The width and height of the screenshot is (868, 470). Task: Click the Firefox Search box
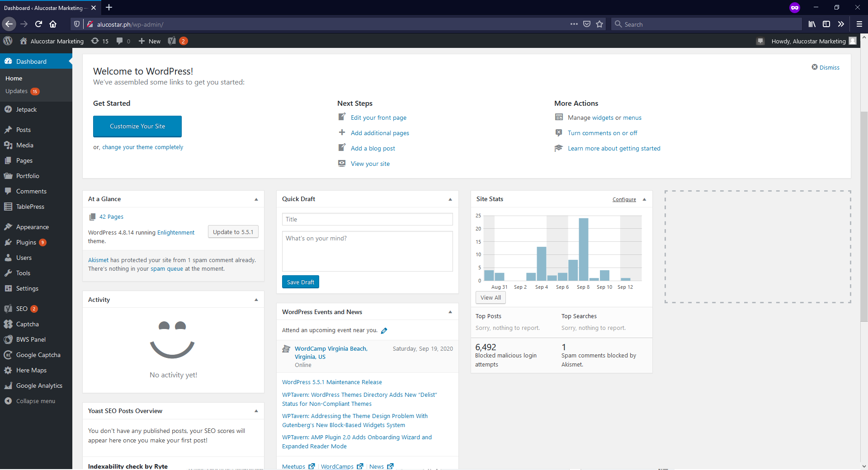click(706, 24)
